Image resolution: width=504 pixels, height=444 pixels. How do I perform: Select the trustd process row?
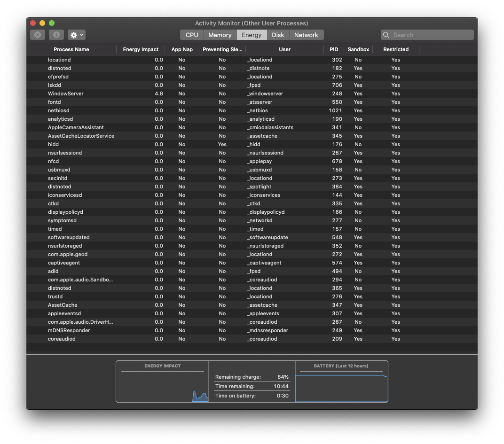click(x=252, y=296)
